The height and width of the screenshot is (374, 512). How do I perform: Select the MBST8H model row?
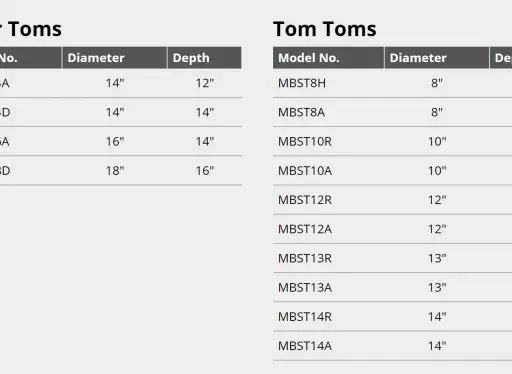click(x=393, y=83)
